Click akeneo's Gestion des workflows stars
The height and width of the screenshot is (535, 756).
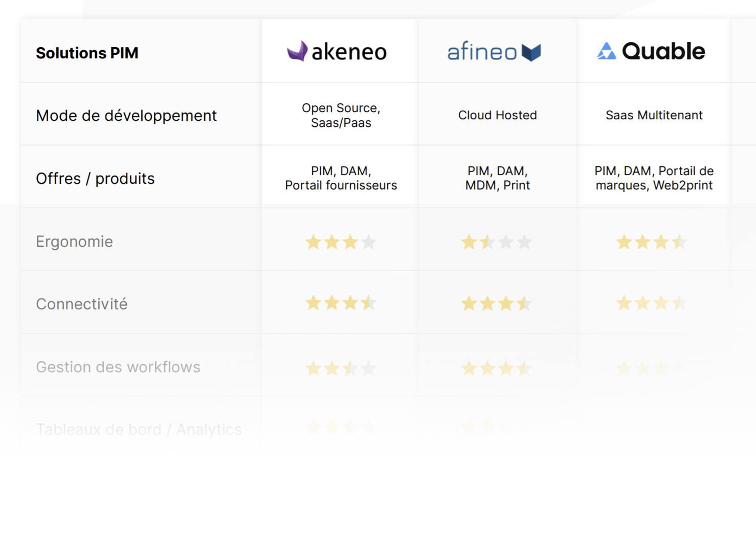pyautogui.click(x=341, y=368)
